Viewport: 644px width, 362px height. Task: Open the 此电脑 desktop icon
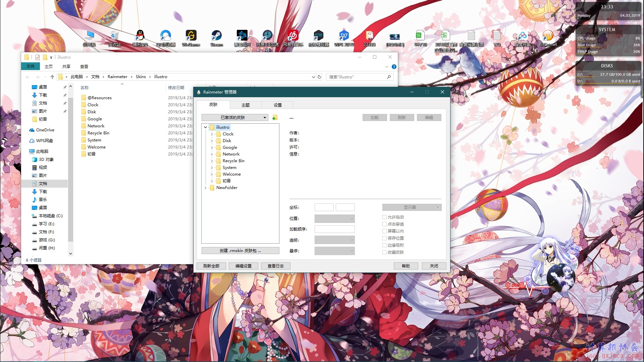click(89, 38)
